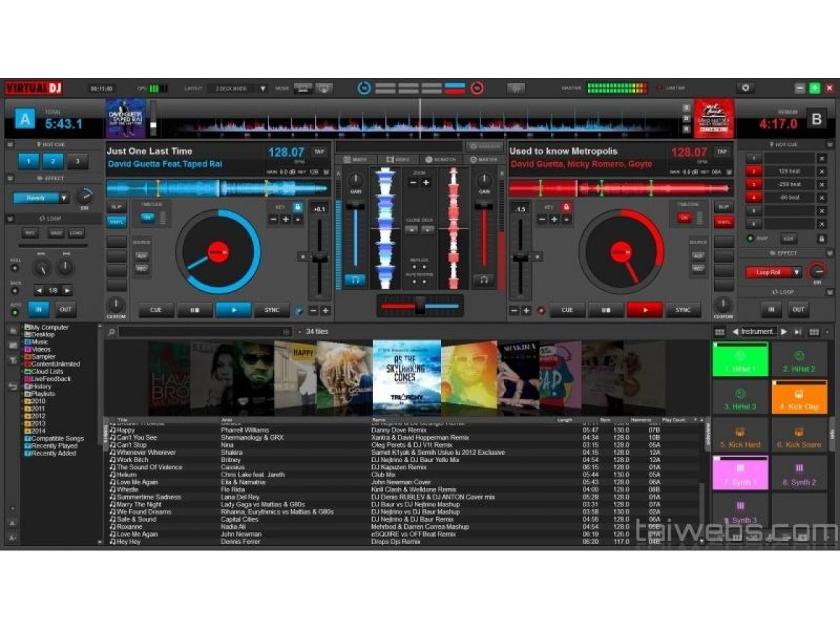840x630 pixels.
Task: Trigger the HiHat 2 sampler pad
Action: (x=799, y=360)
